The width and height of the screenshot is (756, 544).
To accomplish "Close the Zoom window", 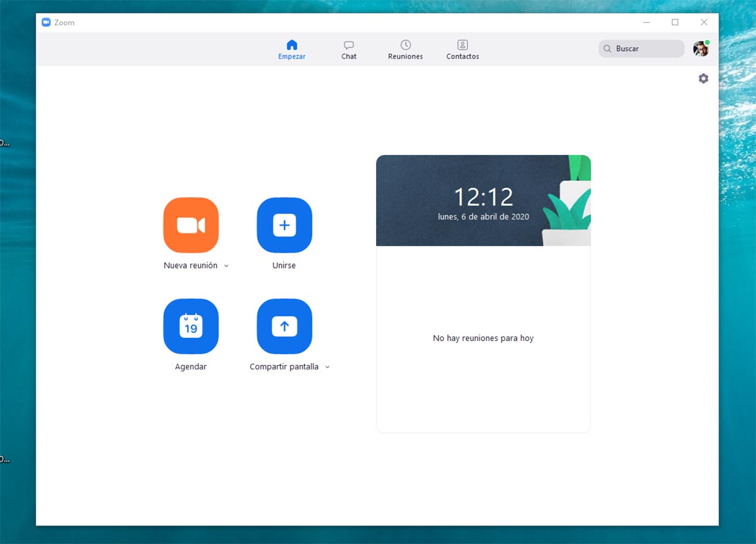I will (x=704, y=23).
